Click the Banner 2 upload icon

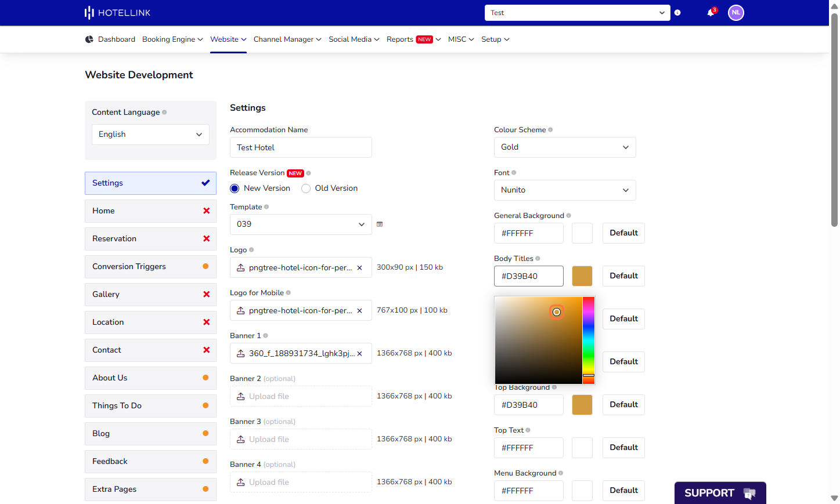241,397
